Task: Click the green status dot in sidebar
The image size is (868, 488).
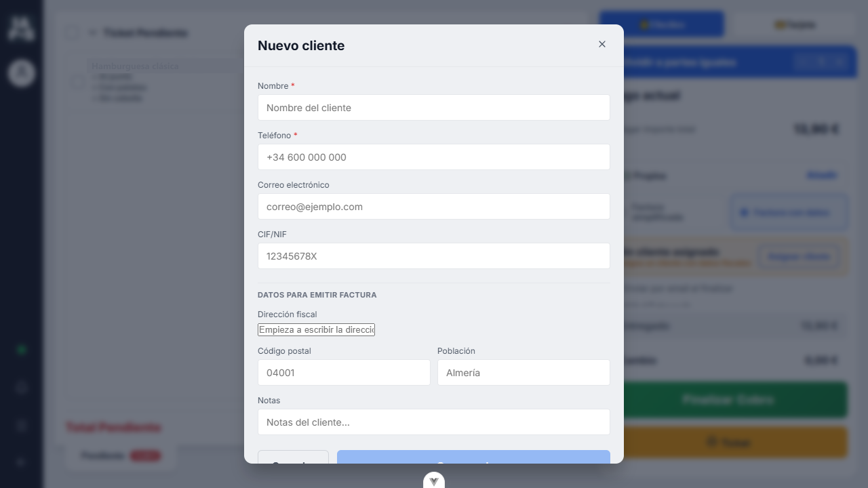Action: [x=22, y=350]
